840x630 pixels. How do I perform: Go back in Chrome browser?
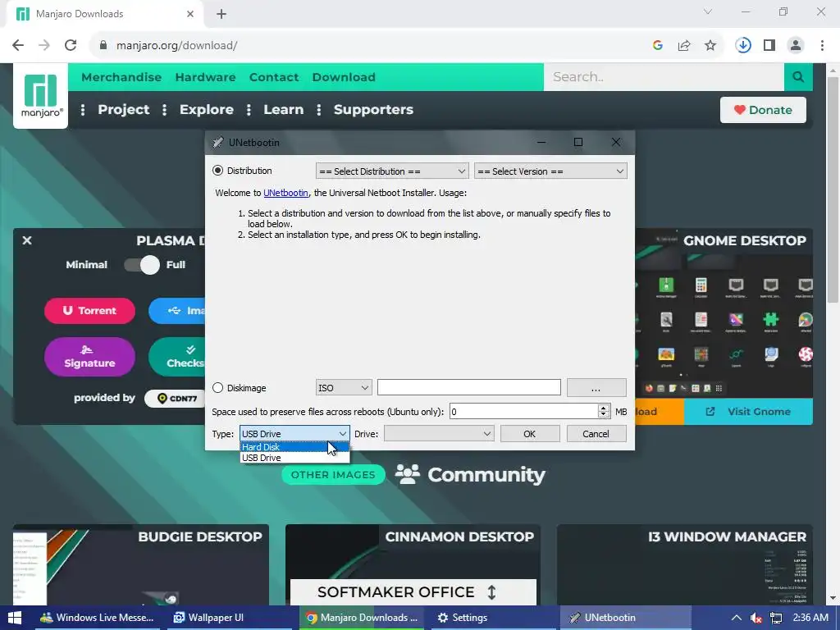point(18,46)
